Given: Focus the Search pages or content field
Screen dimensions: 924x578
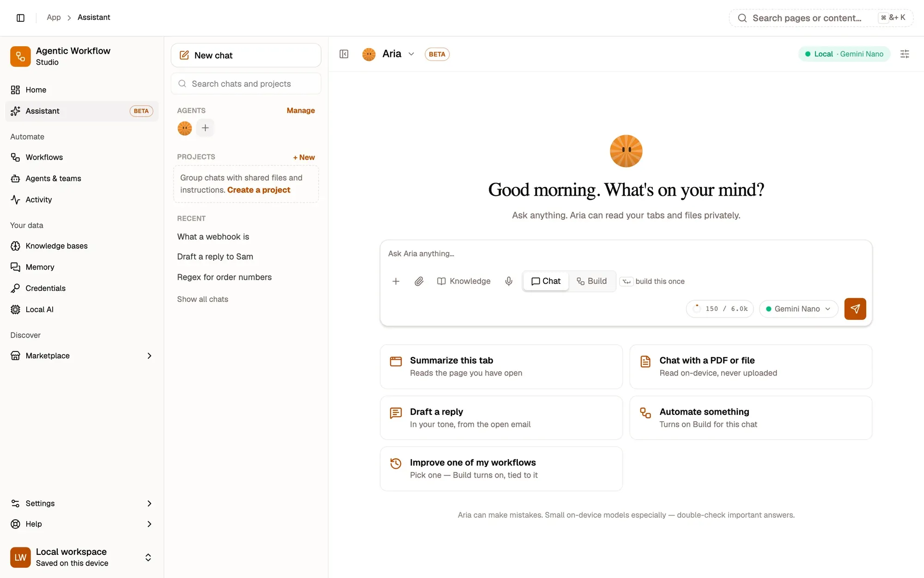Looking at the screenshot, I should coord(821,18).
